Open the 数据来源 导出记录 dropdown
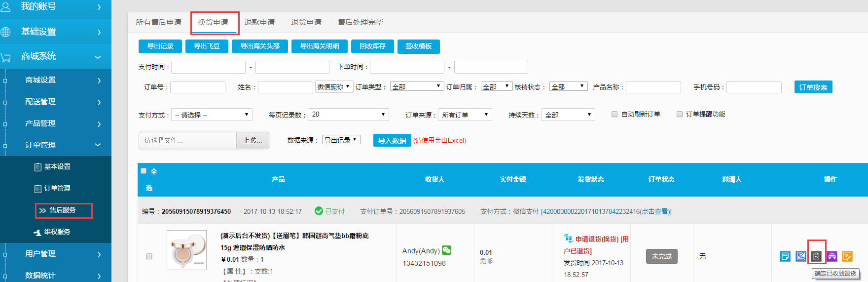 point(341,140)
